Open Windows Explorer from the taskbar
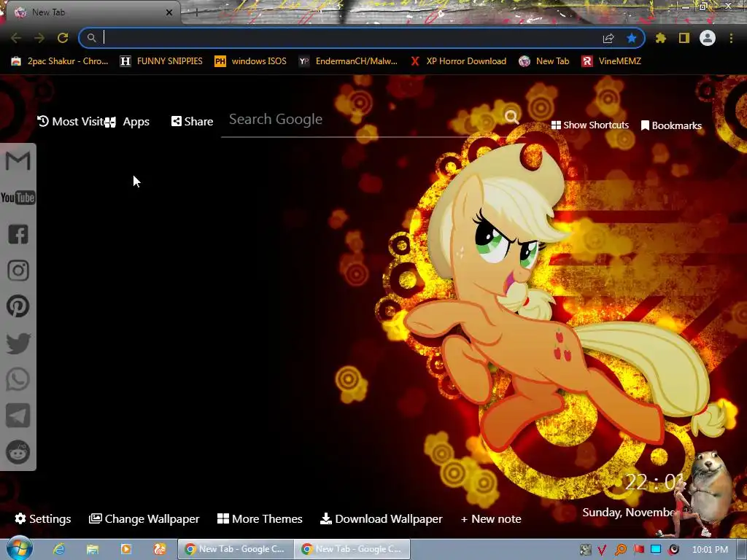The width and height of the screenshot is (747, 560). pos(93,549)
